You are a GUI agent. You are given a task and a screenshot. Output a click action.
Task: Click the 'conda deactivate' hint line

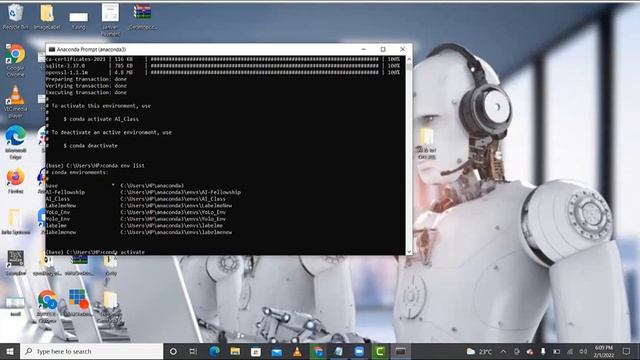[x=90, y=146]
